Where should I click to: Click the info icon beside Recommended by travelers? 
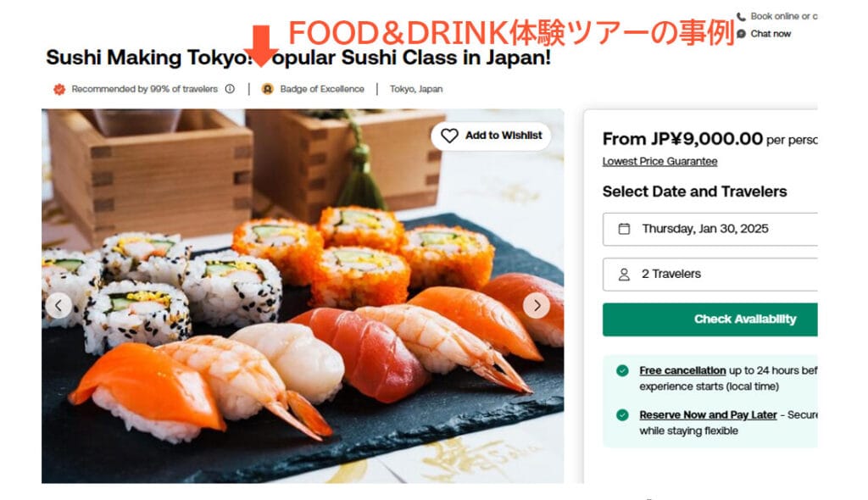coord(230,89)
